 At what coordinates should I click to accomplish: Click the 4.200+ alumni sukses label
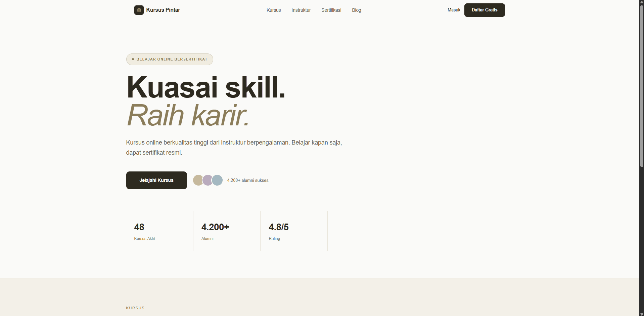(x=247, y=180)
